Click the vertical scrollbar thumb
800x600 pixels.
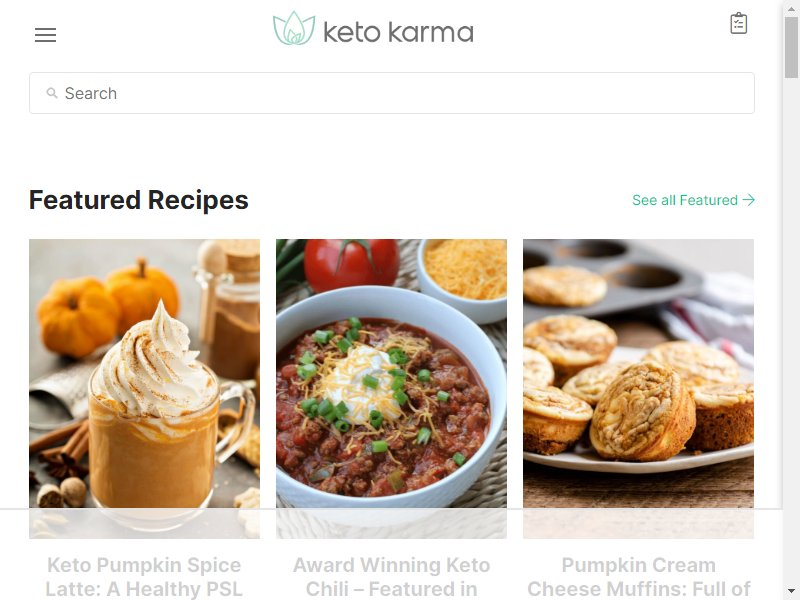(791, 47)
